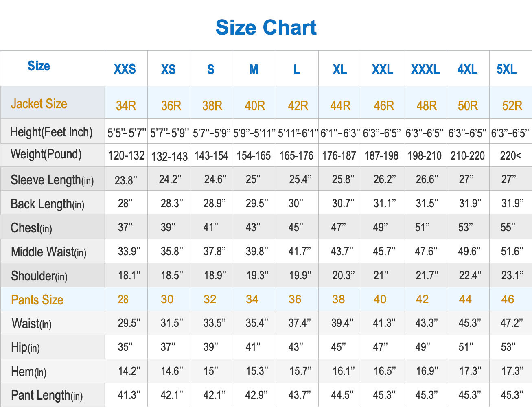Select the XXS size column header
Viewport: 532px width, 407px height.
(125, 69)
